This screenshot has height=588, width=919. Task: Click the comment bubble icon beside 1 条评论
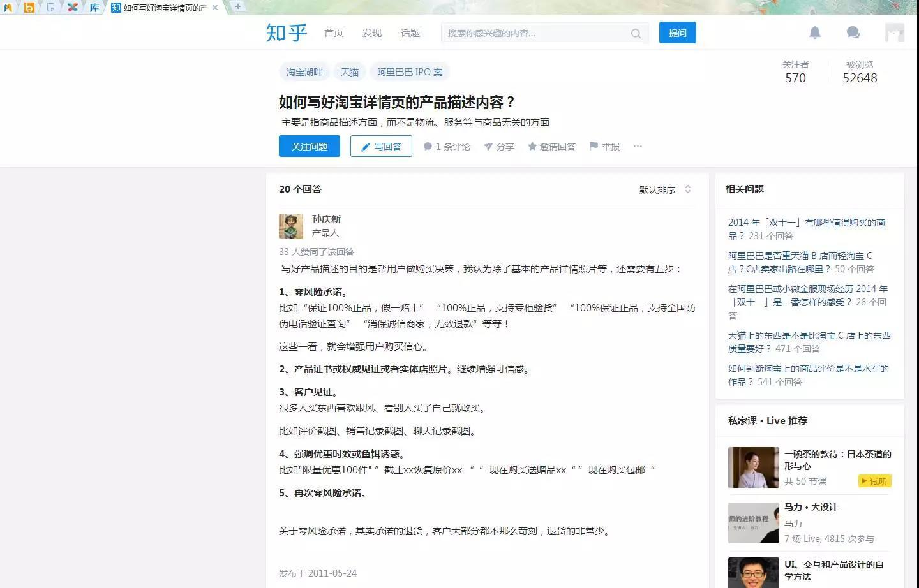(x=428, y=147)
